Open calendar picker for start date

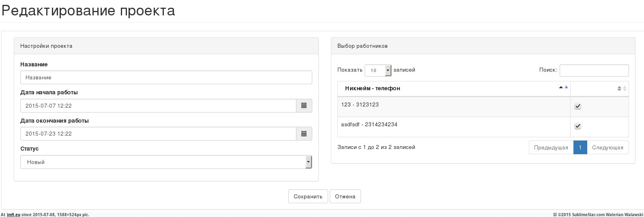304,106
